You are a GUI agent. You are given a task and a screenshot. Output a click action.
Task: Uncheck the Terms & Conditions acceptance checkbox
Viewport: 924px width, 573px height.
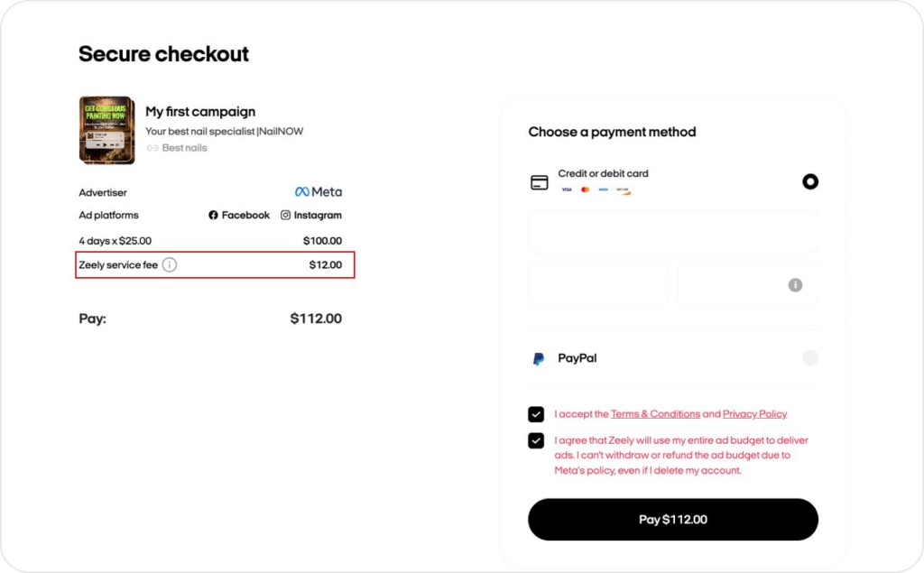point(537,414)
